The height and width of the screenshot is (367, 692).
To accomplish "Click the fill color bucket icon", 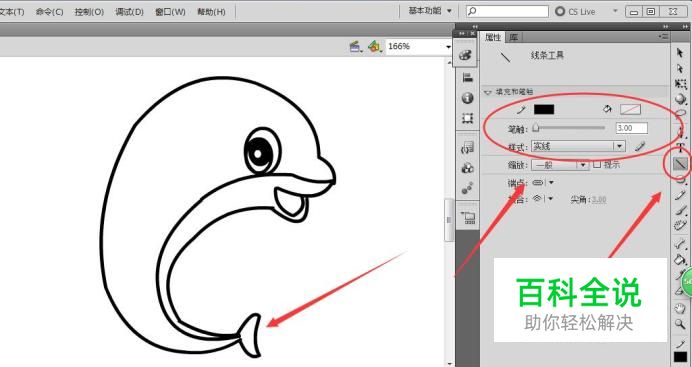I will pos(608,109).
